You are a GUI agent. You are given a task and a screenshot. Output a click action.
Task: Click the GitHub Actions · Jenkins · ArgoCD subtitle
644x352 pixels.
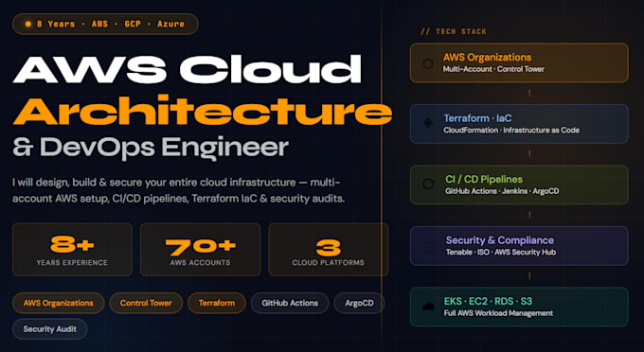(502, 191)
